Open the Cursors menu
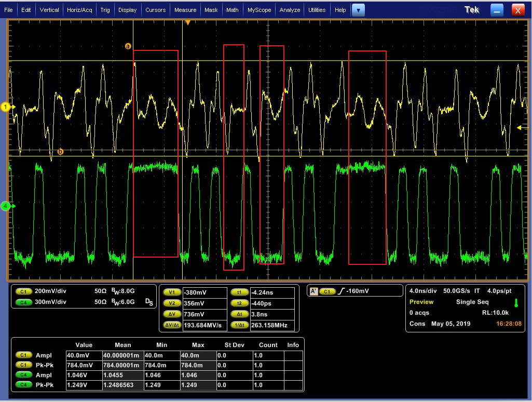This screenshot has height=402, width=532. tap(155, 10)
